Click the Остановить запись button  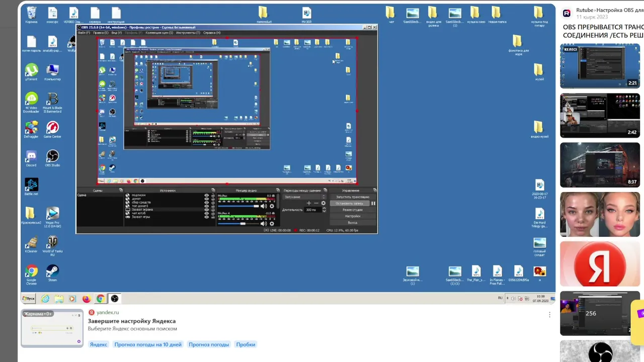coord(350,203)
